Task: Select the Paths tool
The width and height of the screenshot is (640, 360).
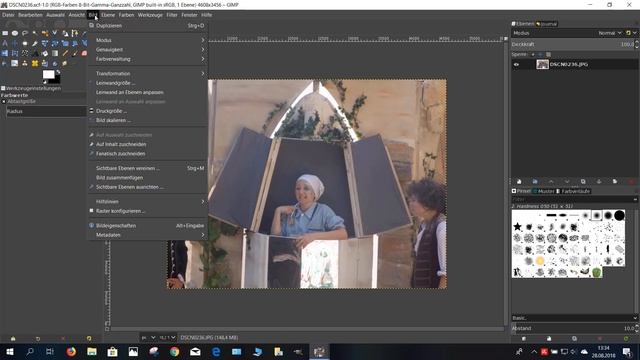Action: click(x=75, y=33)
